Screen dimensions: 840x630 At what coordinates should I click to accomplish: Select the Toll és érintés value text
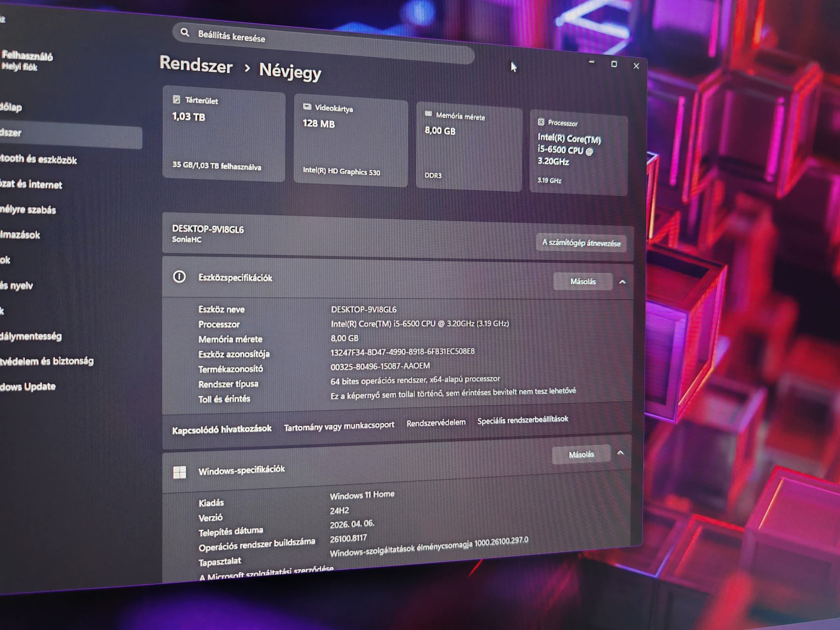click(453, 393)
